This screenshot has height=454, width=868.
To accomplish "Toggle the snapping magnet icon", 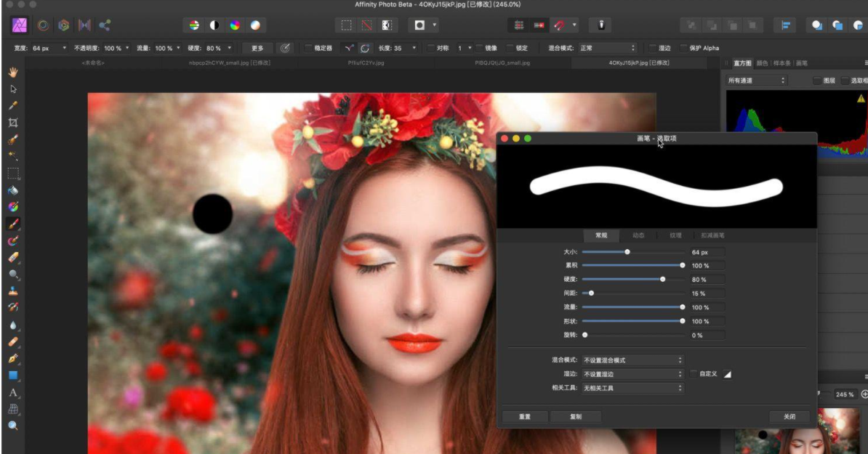I will pyautogui.click(x=560, y=25).
